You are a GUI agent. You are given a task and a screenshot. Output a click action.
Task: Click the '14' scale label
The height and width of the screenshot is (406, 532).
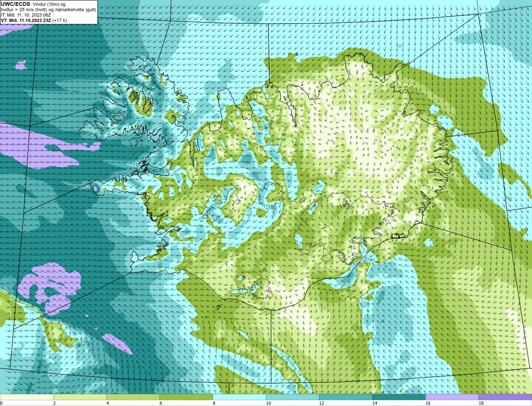pyautogui.click(x=375, y=403)
